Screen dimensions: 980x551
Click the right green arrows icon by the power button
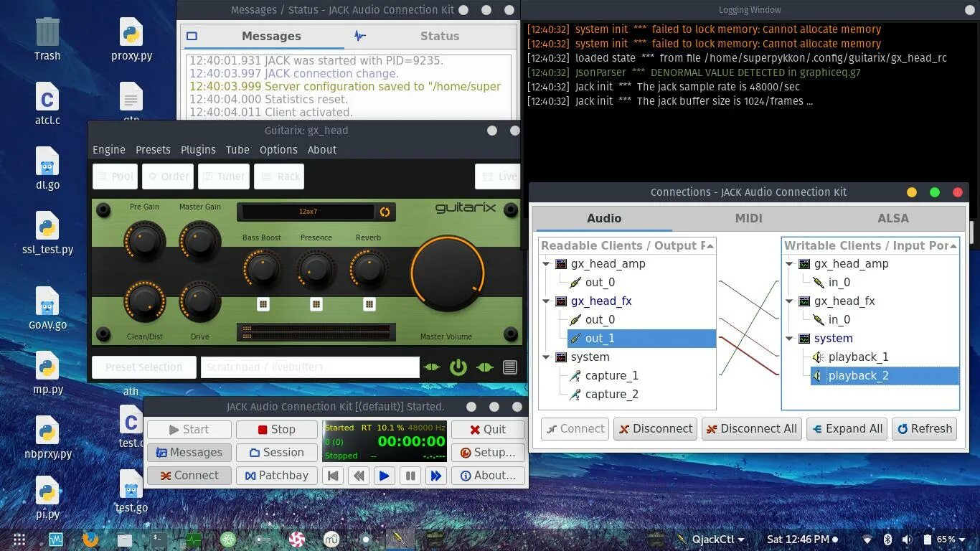pos(485,367)
